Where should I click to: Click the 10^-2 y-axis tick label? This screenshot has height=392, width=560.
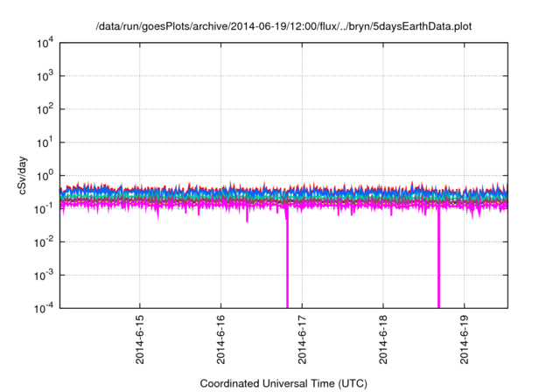click(44, 242)
